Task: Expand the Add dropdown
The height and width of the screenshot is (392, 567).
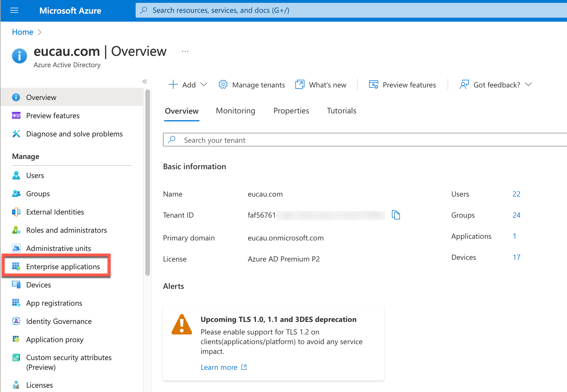Action: click(203, 85)
